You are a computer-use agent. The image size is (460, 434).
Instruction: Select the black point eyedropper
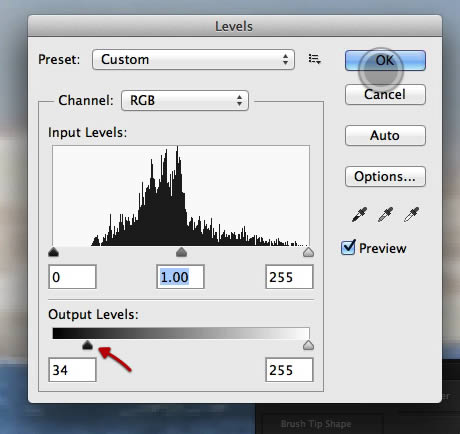pos(359,214)
